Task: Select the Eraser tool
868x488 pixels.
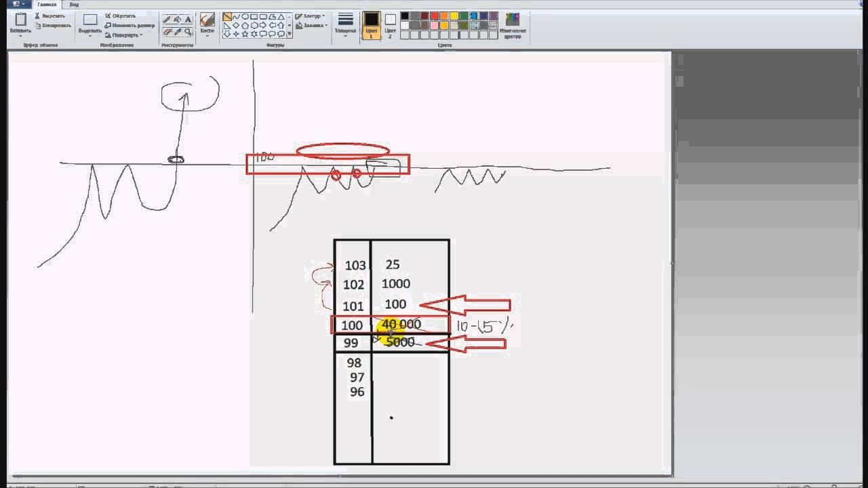Action: [167, 32]
